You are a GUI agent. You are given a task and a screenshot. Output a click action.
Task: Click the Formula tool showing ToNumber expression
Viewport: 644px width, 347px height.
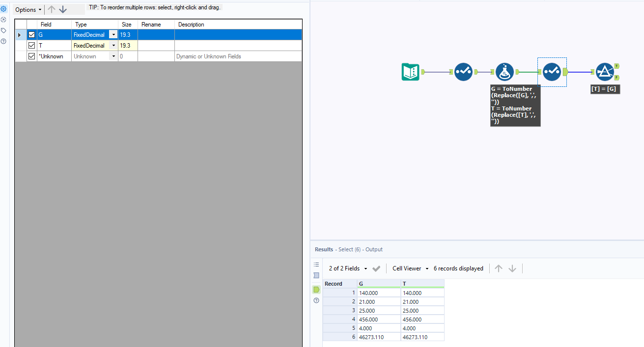coord(504,72)
